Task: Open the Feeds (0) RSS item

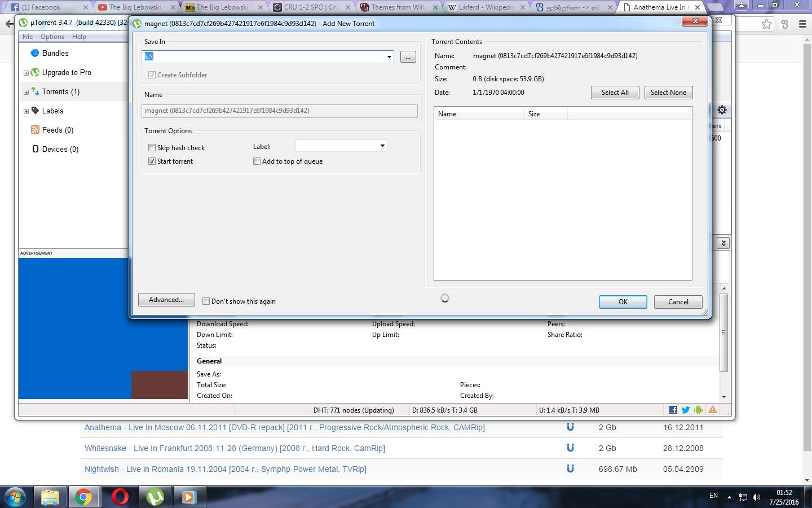Action: point(52,130)
